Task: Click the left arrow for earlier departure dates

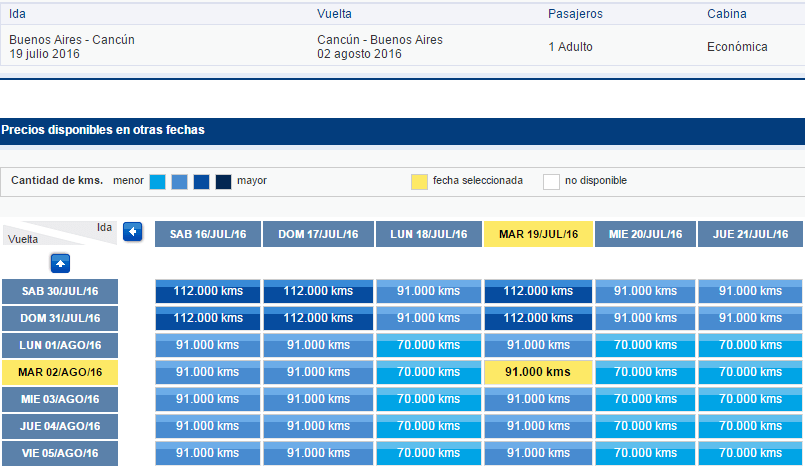Action: (132, 232)
